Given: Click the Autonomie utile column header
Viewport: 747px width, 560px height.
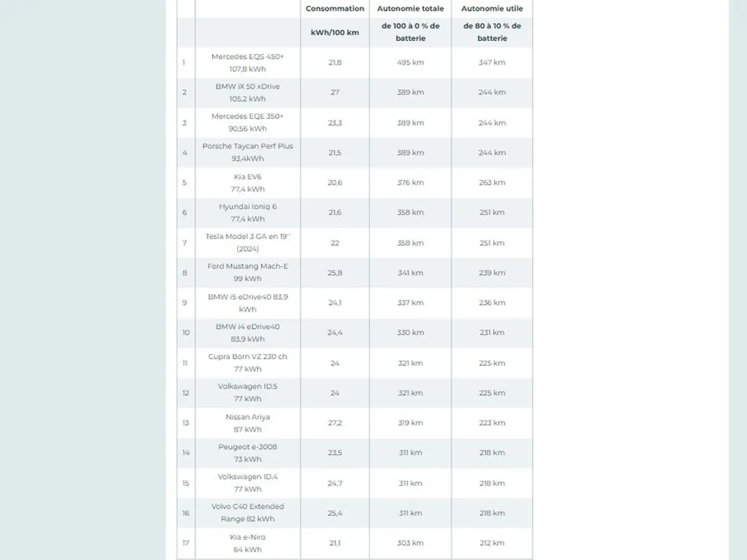Looking at the screenshot, I should (492, 9).
